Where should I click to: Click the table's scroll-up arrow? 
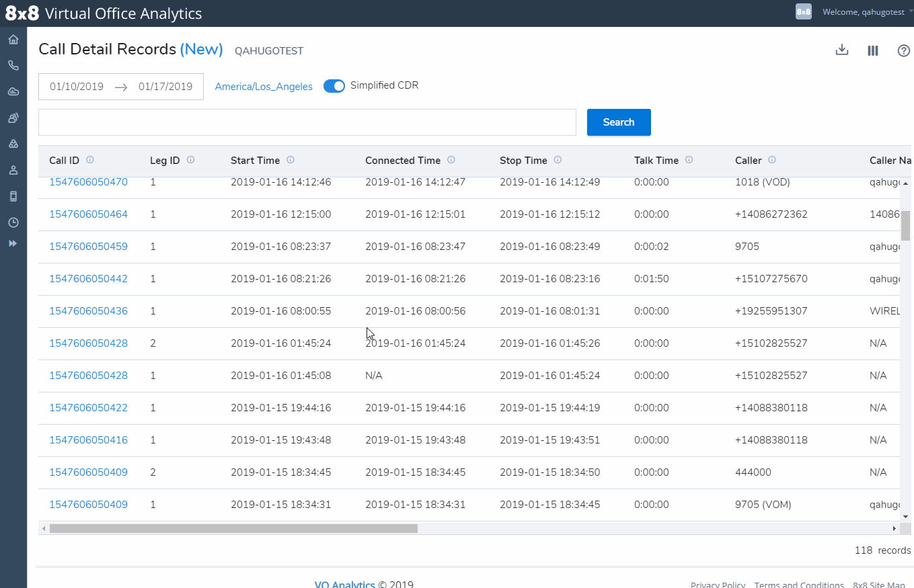(905, 183)
